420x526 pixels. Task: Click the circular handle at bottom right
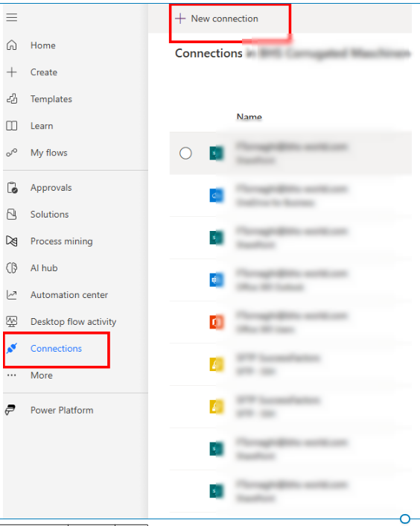(x=405, y=519)
